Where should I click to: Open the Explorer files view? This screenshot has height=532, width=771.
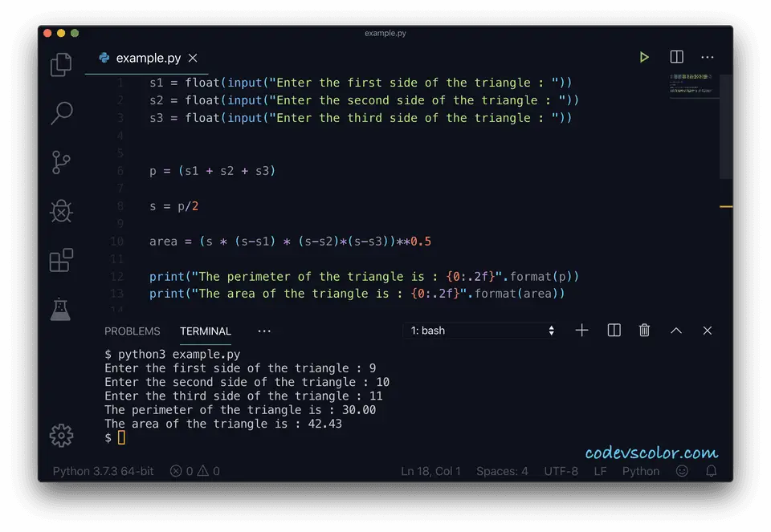tap(61, 64)
